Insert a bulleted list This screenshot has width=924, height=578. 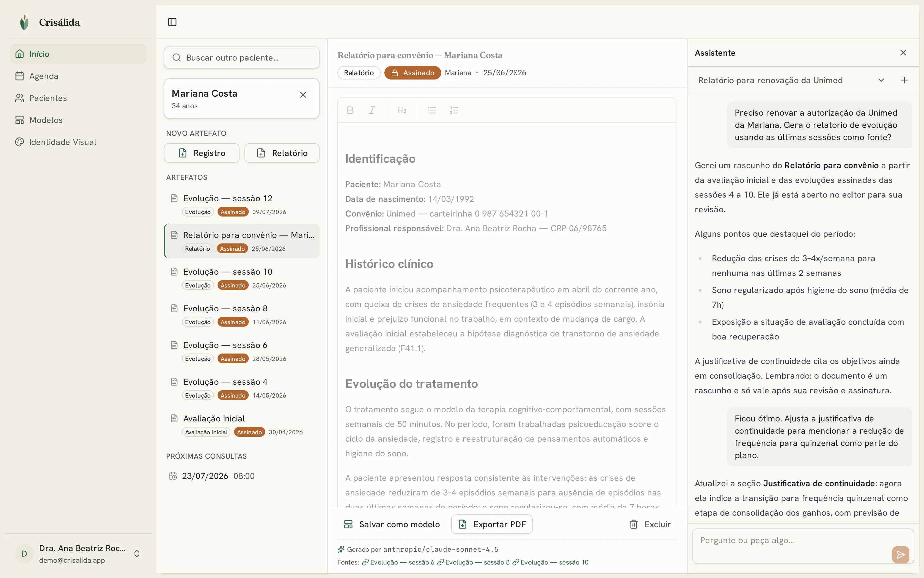(432, 110)
